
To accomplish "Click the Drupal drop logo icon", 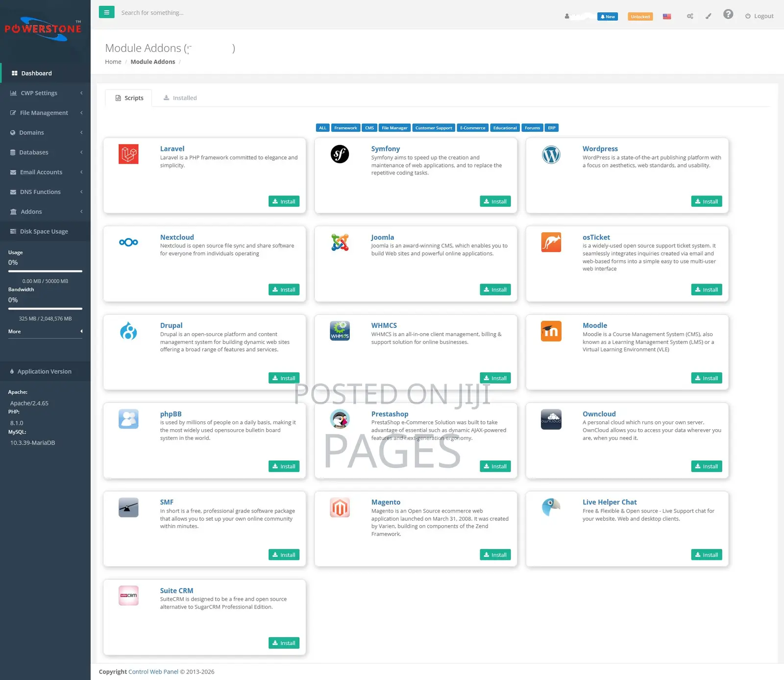I will tap(128, 331).
